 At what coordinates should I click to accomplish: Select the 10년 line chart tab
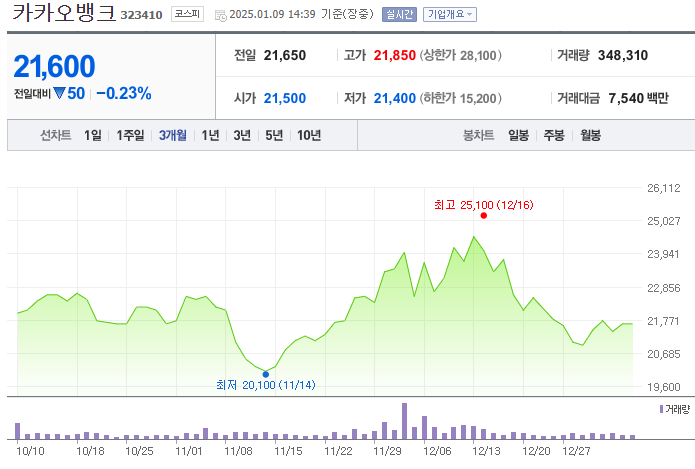click(309, 135)
